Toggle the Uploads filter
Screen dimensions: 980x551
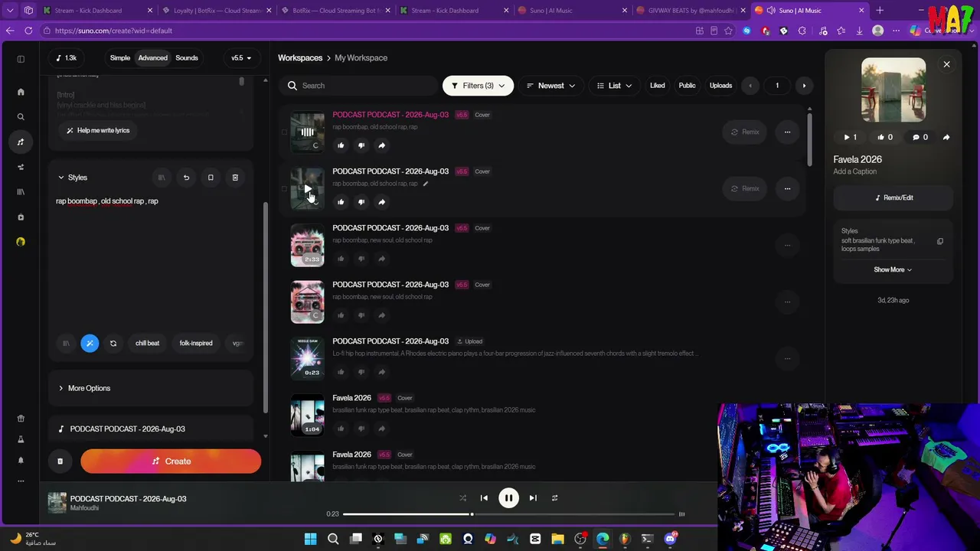point(720,86)
